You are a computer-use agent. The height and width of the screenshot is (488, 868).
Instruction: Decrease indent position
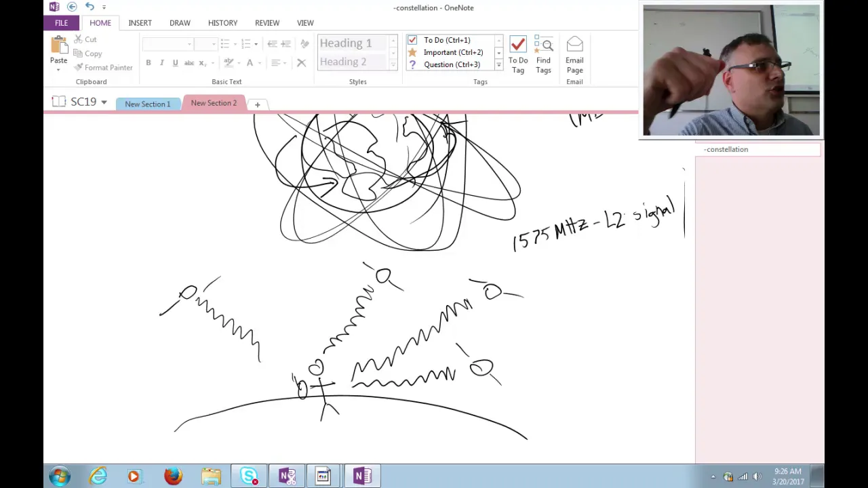pyautogui.click(x=272, y=44)
